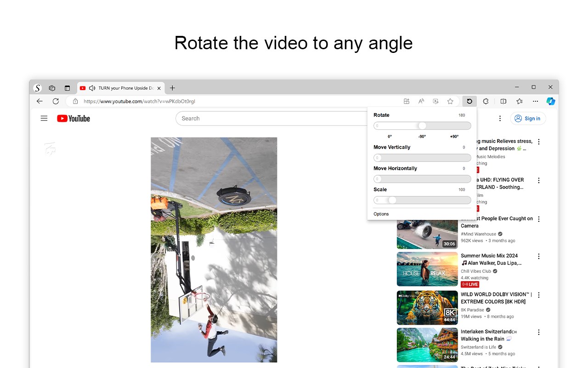This screenshot has width=588, height=368.
Task: Click Sign in button
Action: (x=528, y=118)
